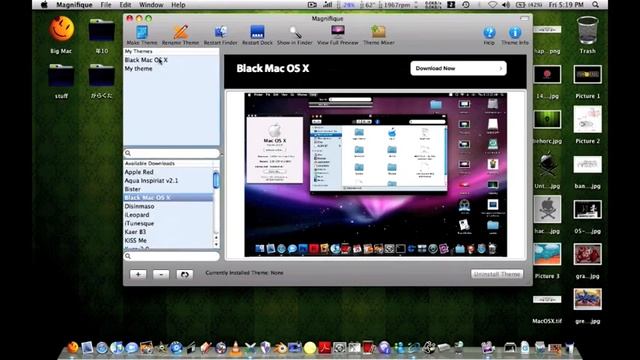
Task: Click the Restart Finder toolbar icon
Action: coord(220,32)
